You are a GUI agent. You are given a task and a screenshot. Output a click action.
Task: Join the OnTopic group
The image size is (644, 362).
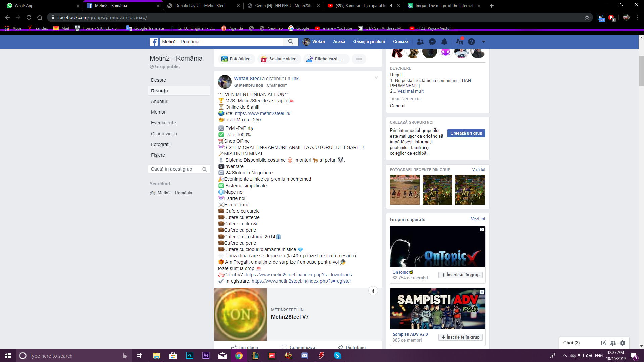click(460, 275)
